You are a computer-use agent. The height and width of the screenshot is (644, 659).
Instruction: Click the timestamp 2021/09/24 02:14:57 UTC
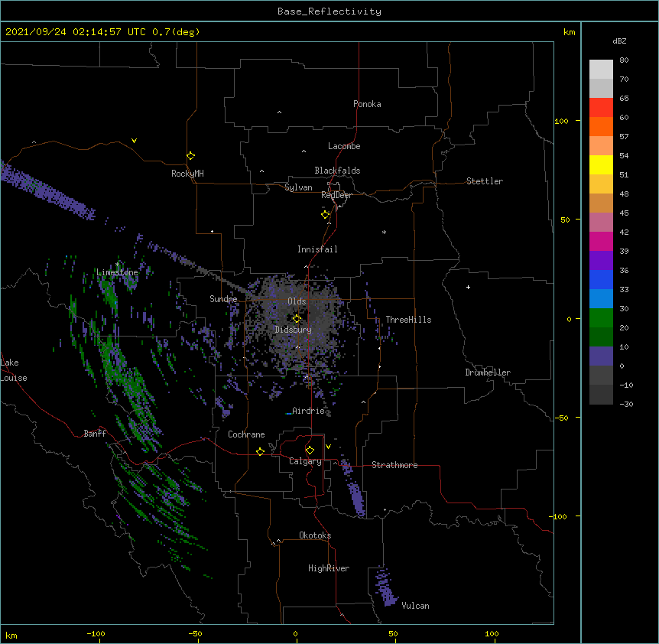(76, 32)
